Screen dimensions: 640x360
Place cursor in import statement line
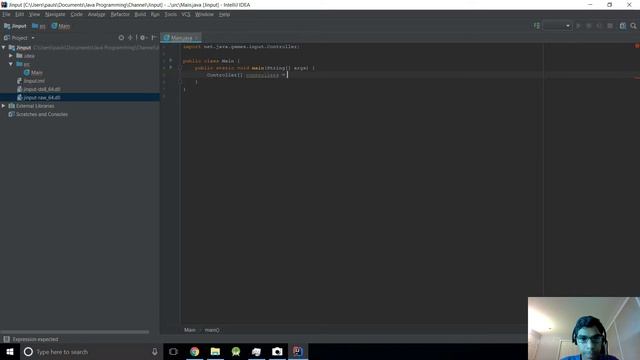click(x=241, y=47)
